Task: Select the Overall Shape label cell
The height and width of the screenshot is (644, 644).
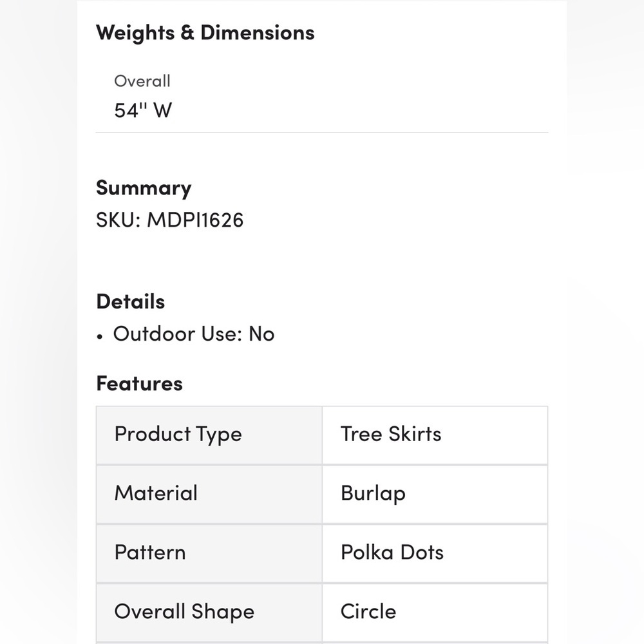Action: click(x=209, y=612)
